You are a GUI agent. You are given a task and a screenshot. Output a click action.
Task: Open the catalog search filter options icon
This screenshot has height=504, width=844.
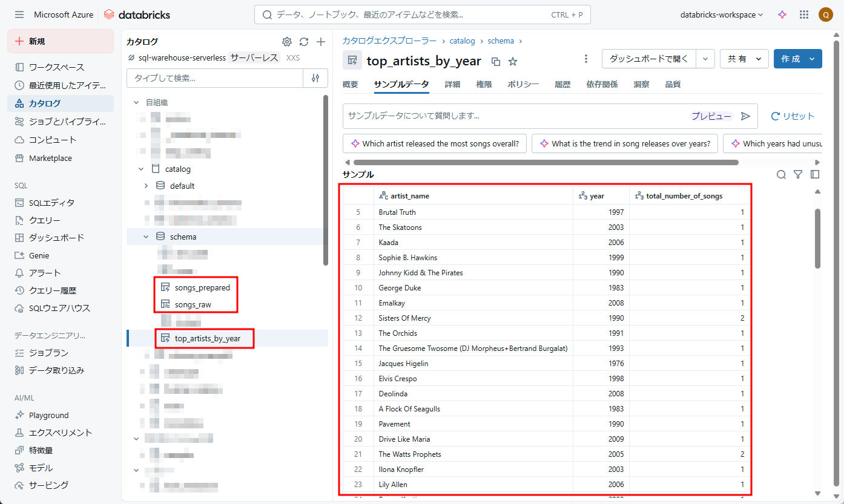point(315,78)
